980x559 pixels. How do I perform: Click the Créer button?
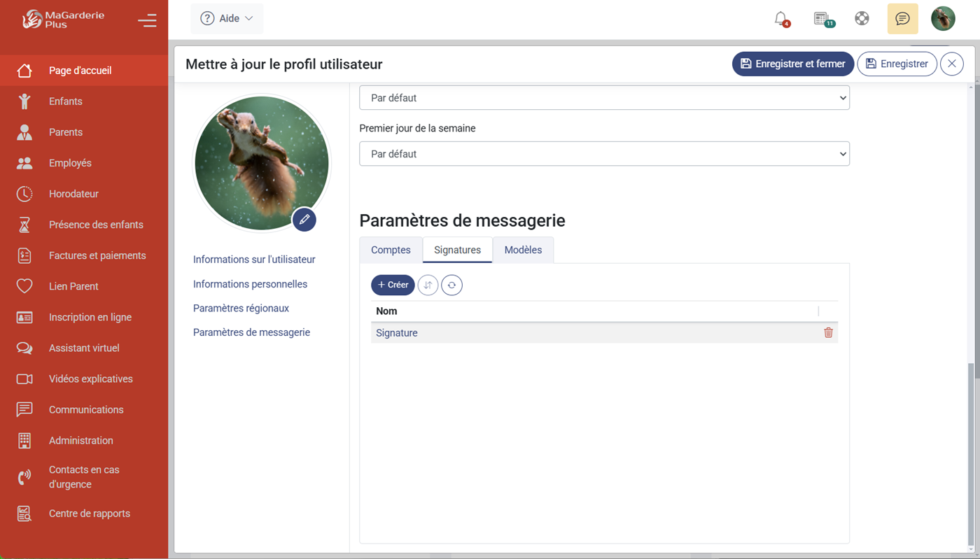(393, 285)
